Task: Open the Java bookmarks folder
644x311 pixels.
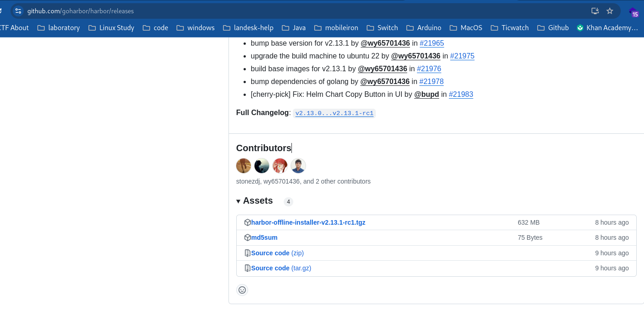Action: (294, 28)
